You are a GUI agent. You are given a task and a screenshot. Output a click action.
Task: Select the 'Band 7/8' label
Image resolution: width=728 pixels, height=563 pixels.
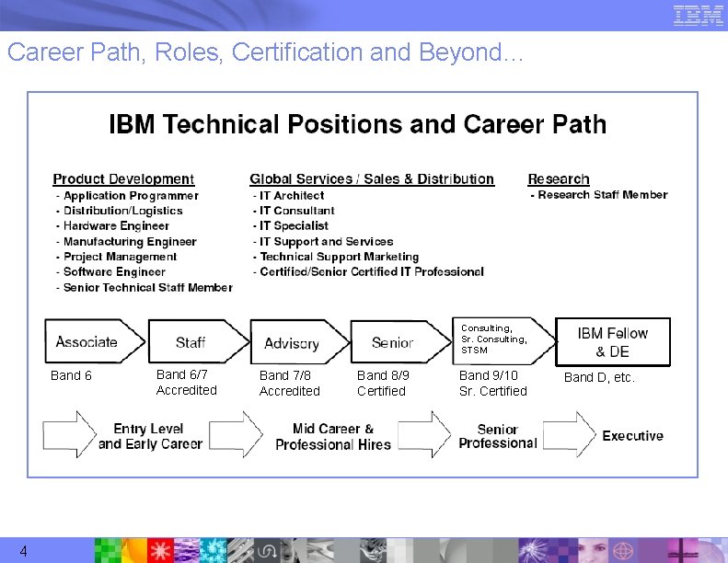285,375
